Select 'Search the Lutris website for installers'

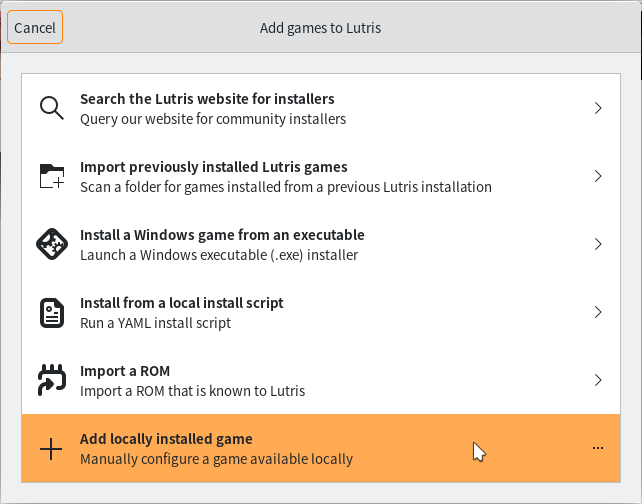click(x=207, y=99)
